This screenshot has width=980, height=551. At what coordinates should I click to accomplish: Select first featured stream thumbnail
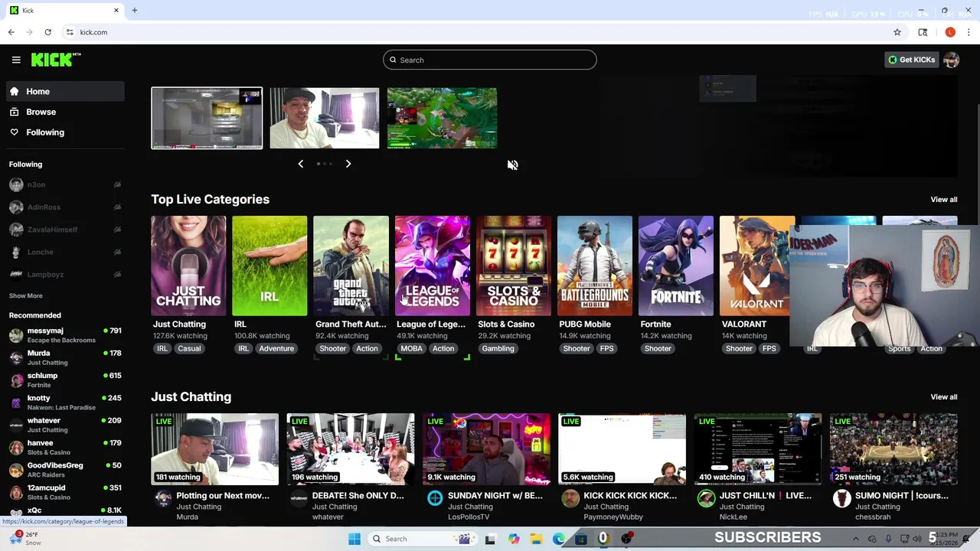click(x=207, y=118)
